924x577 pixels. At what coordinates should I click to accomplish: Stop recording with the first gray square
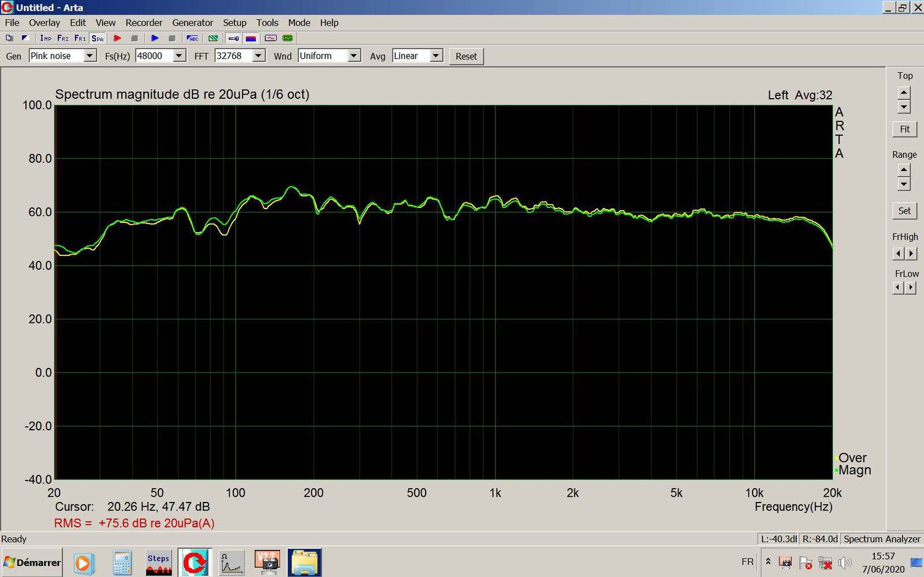click(135, 38)
